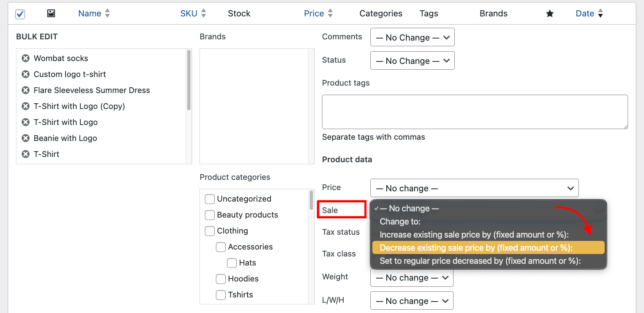Remove T-Shirt with Logo (Copy) item
644x313 pixels.
[x=25, y=106]
